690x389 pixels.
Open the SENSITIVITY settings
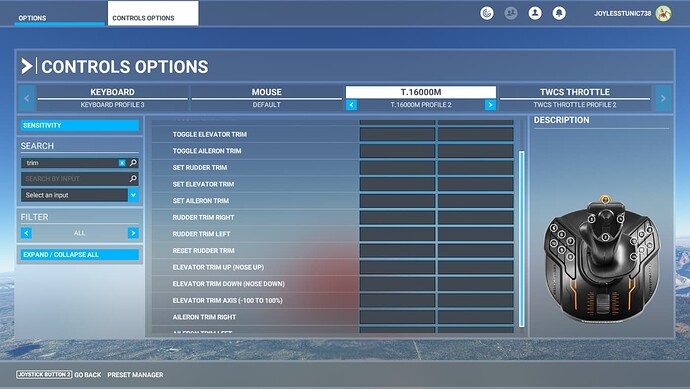(x=80, y=125)
